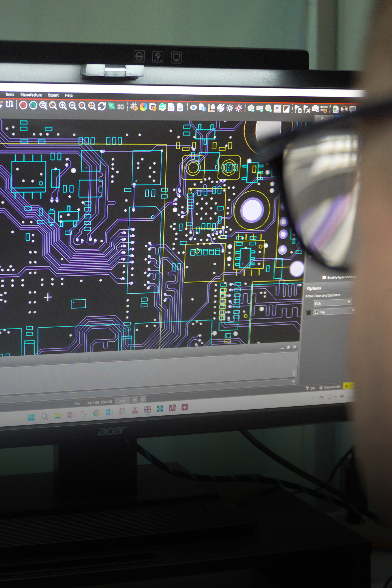Click the dark color swatch beside Top
Viewport: 392px width, 588px height.
309,312
